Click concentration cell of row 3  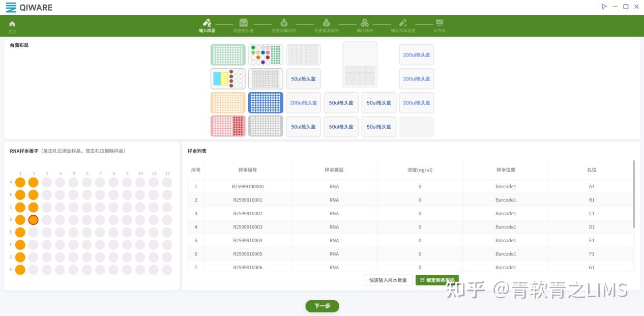[x=420, y=213]
